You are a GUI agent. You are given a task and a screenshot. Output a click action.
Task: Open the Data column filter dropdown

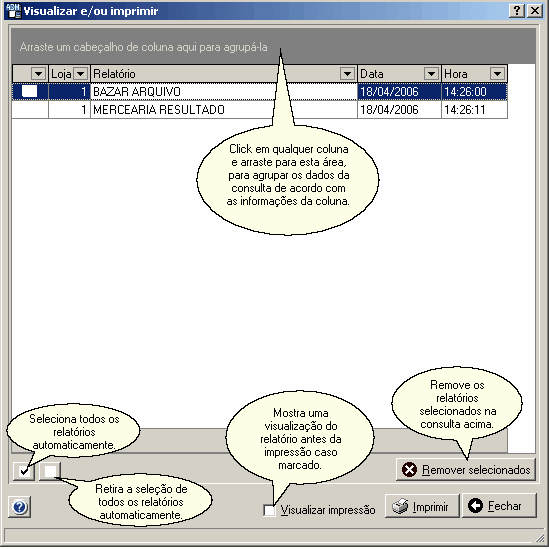click(x=431, y=74)
